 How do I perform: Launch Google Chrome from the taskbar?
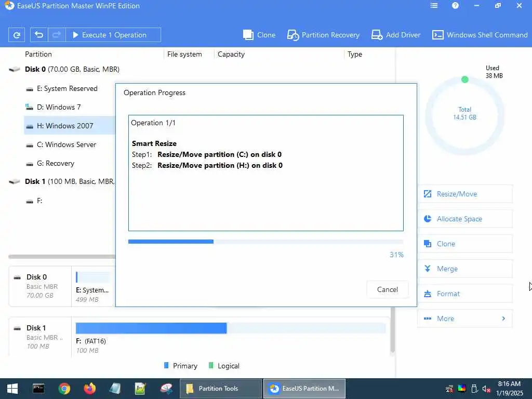(64, 389)
